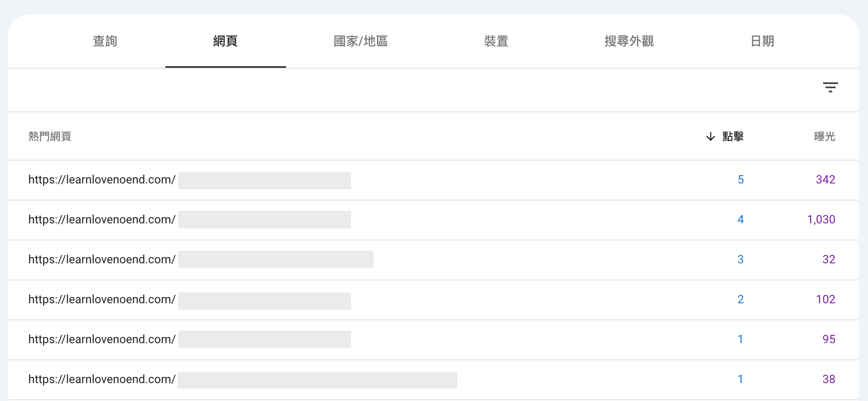
Task: Open the page row with 342 impressions
Action: point(434,180)
